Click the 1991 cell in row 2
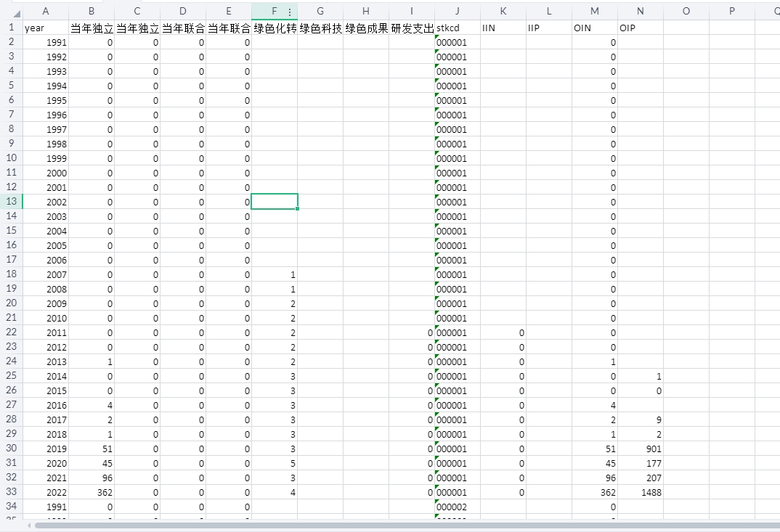 pyautogui.click(x=46, y=42)
